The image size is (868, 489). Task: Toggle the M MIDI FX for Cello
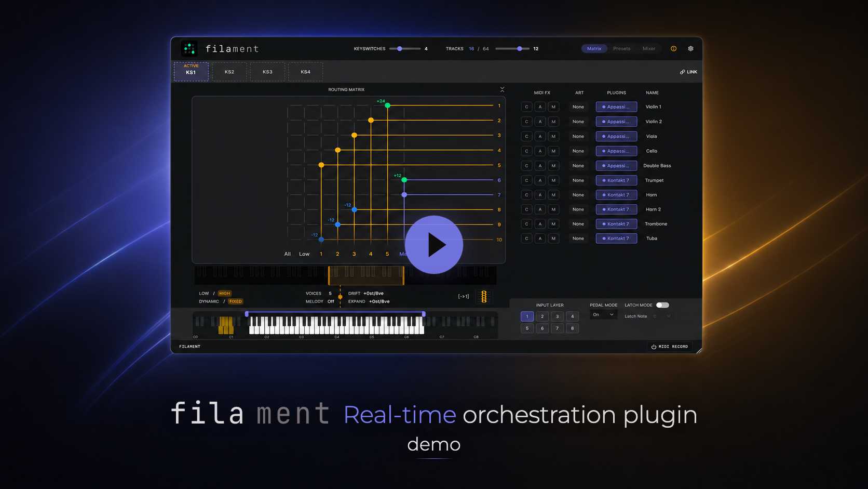tap(553, 151)
